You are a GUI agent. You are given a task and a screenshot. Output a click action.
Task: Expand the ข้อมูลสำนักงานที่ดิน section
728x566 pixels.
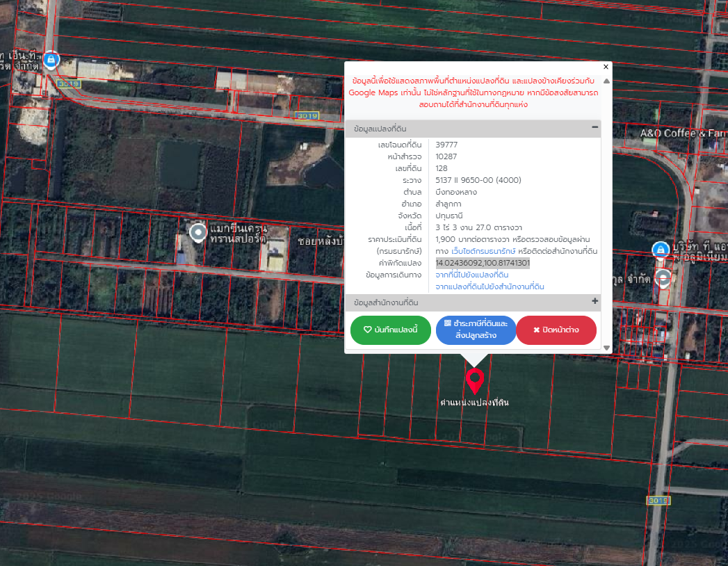(x=594, y=301)
